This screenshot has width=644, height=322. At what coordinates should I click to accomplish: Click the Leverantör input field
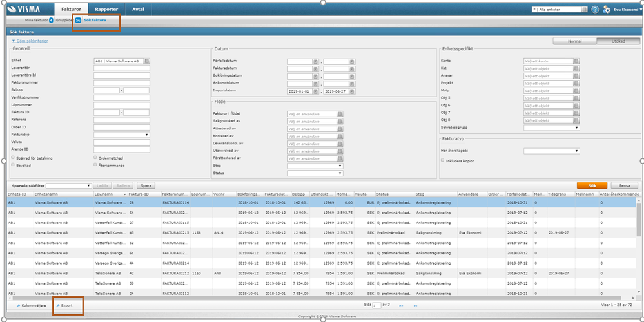(x=122, y=68)
